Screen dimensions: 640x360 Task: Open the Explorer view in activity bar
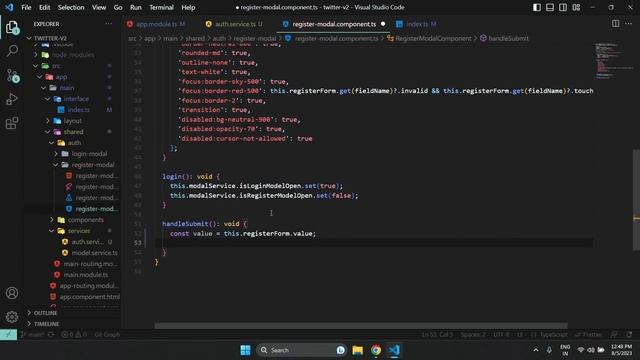coord(12,27)
